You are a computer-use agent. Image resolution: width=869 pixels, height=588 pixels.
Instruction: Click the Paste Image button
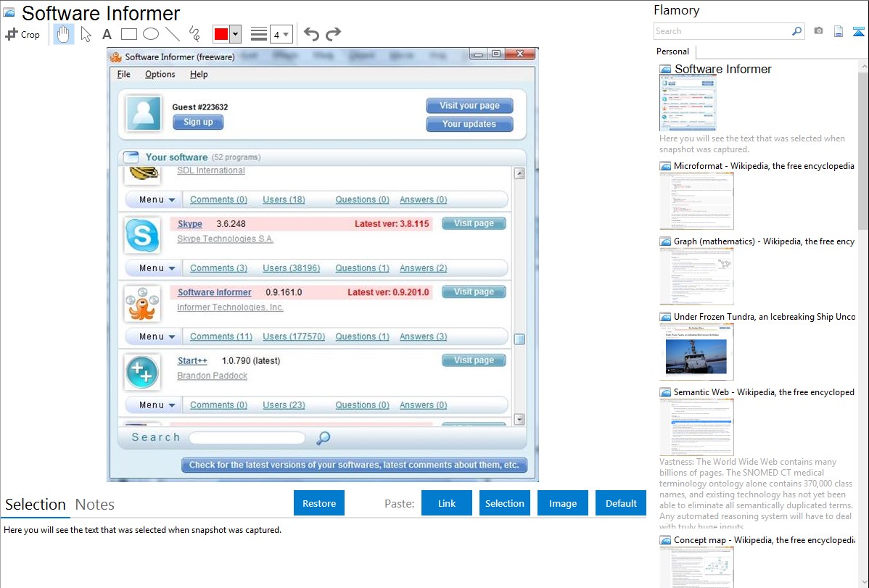point(562,503)
